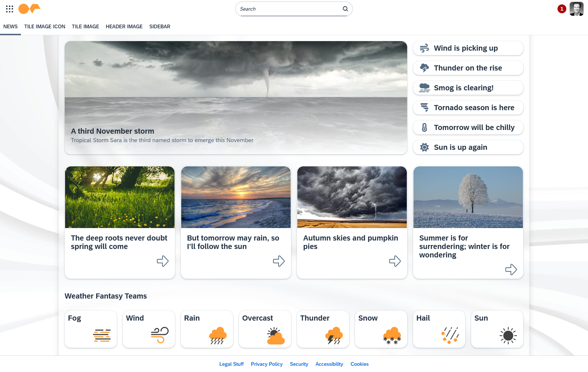Open the Fog team tile
This screenshot has width=588, height=372.
click(x=91, y=329)
